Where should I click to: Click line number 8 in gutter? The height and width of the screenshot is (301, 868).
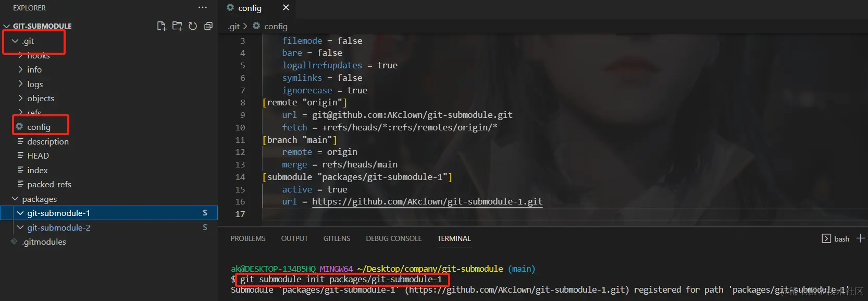[x=242, y=102]
